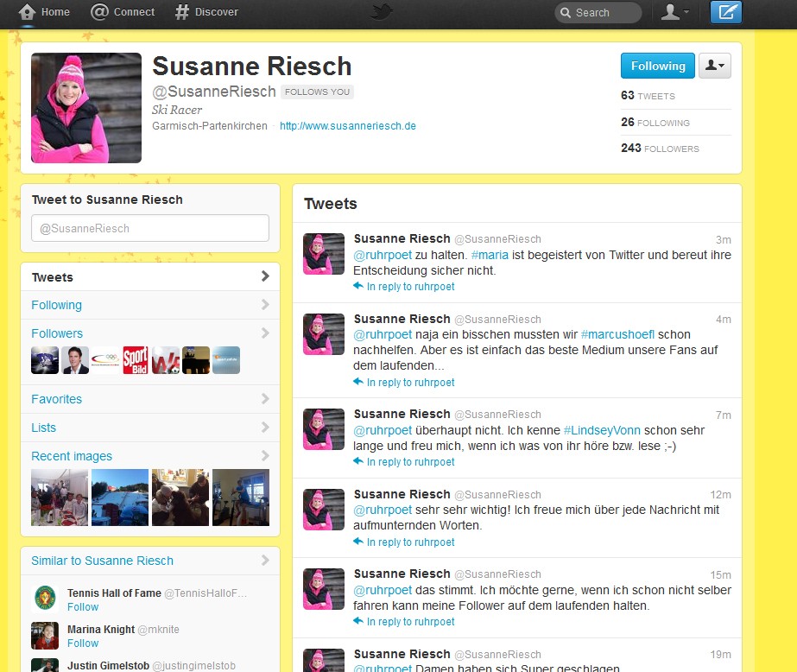The width and height of the screenshot is (797, 672).
Task: Focus the Search box in top bar
Action: [598, 12]
